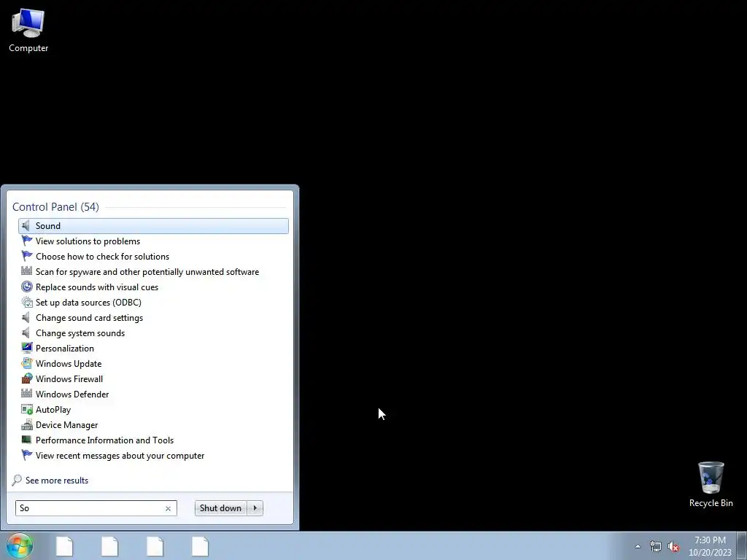Clear the search box with the X
Screen dimensions: 747x560
tap(169, 508)
